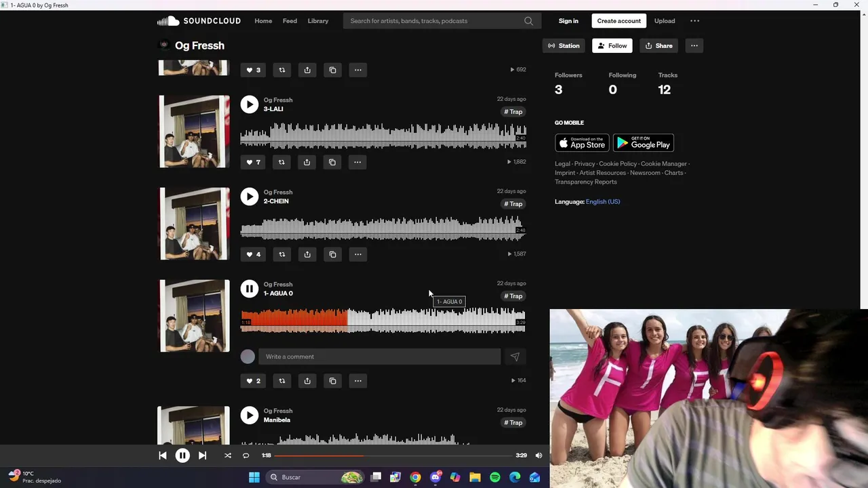This screenshot has width=868, height=488.
Task: Play the Manibela track
Action: 250,415
